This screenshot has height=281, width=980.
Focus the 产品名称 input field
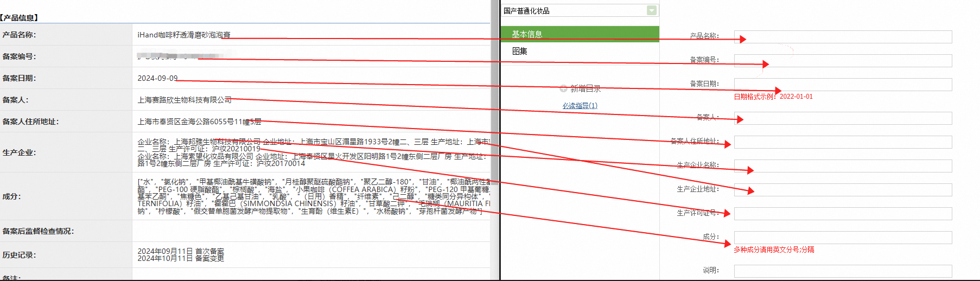click(843, 36)
